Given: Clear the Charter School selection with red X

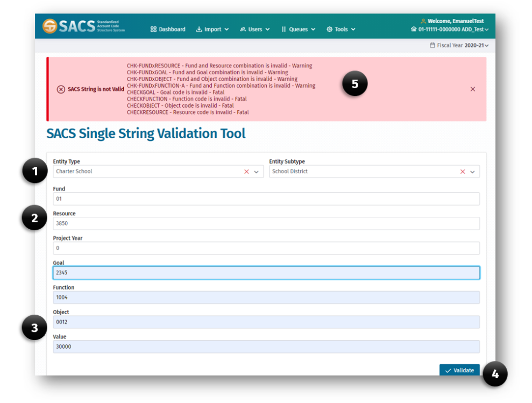Looking at the screenshot, I should [246, 171].
